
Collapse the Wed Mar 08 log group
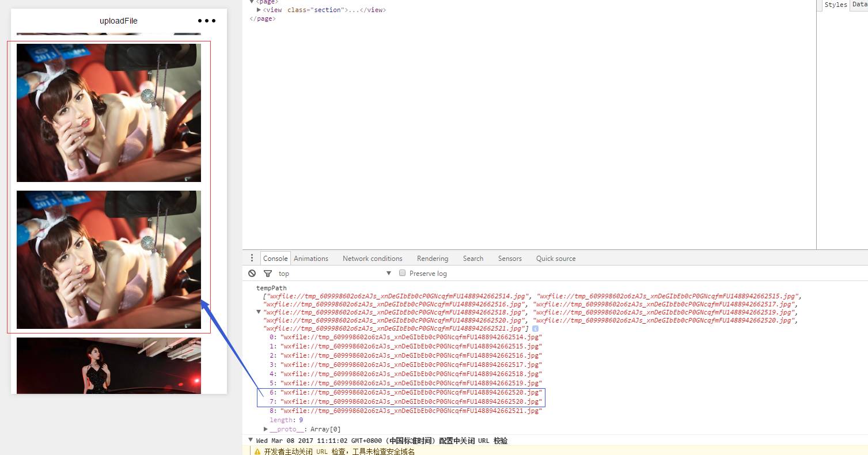(x=251, y=440)
